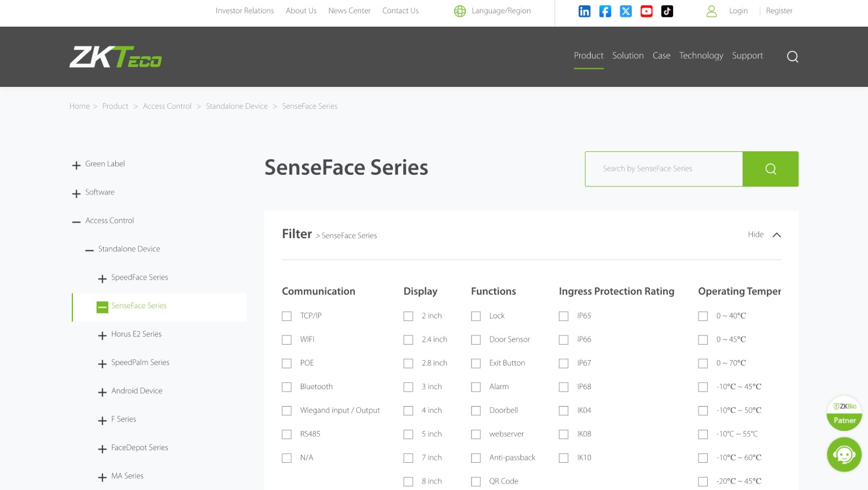Check Wiegand input / Output filter
The height and width of the screenshot is (490, 868).
point(286,411)
